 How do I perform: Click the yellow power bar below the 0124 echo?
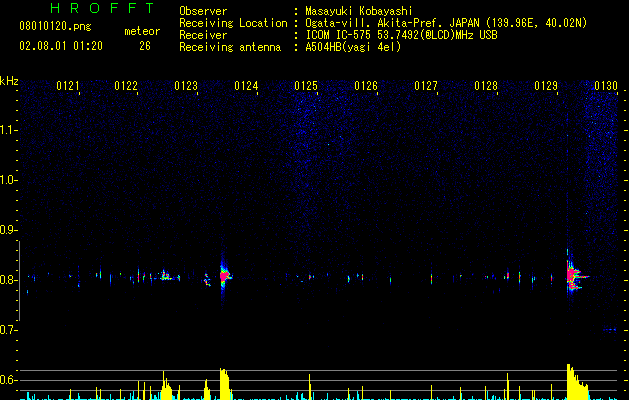pyautogui.click(x=225, y=384)
